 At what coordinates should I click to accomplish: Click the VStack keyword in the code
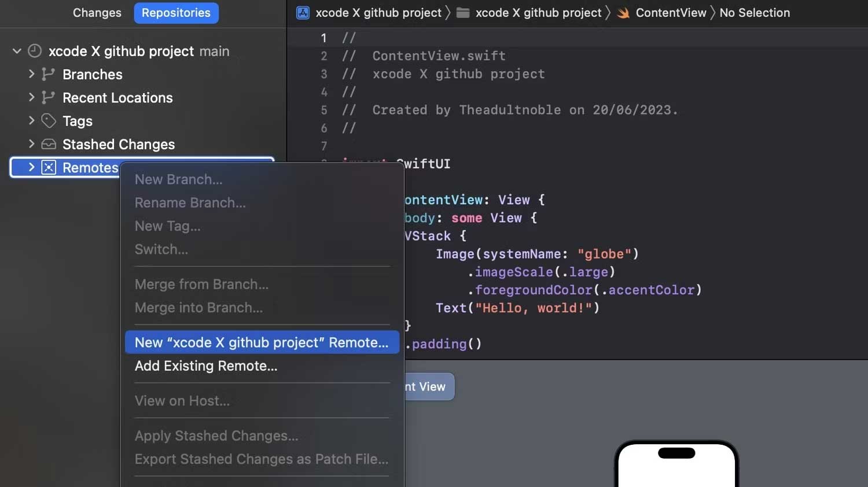428,236
